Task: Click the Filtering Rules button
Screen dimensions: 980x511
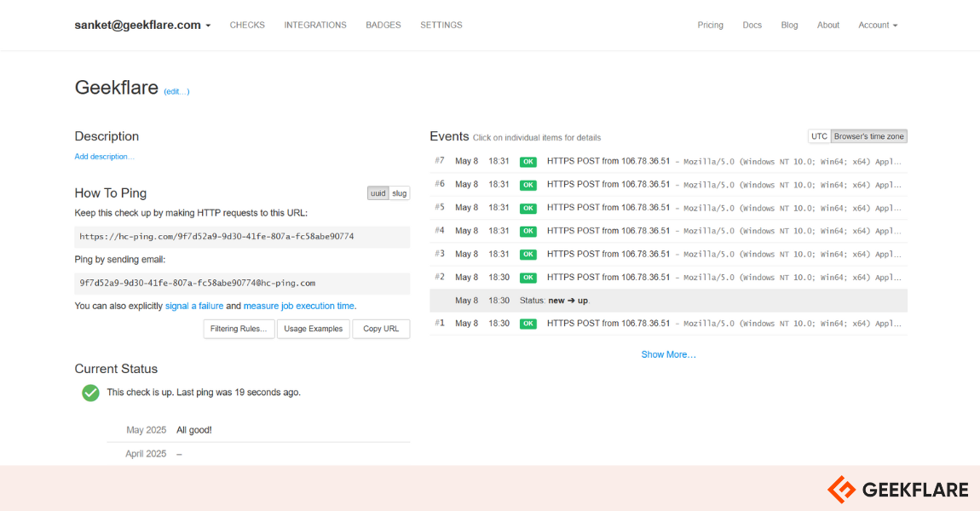Action: tap(239, 329)
